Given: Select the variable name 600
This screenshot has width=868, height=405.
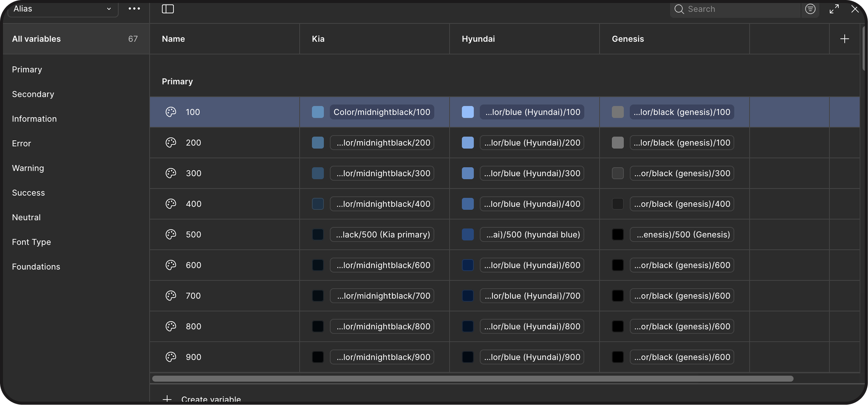Looking at the screenshot, I should point(193,265).
